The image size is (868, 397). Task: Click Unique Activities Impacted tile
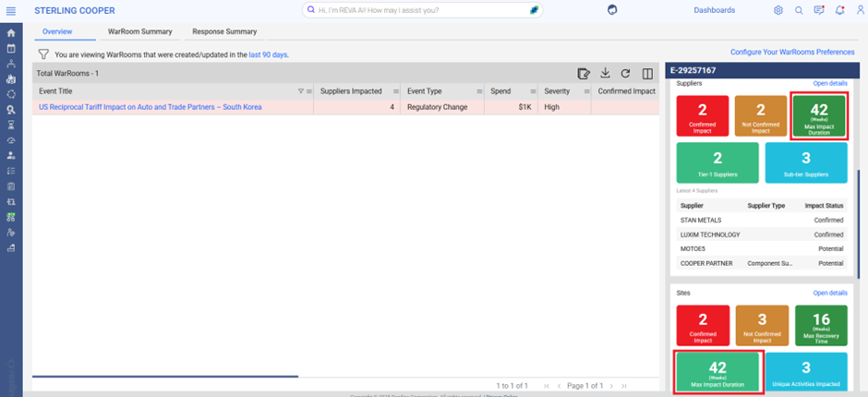806,372
